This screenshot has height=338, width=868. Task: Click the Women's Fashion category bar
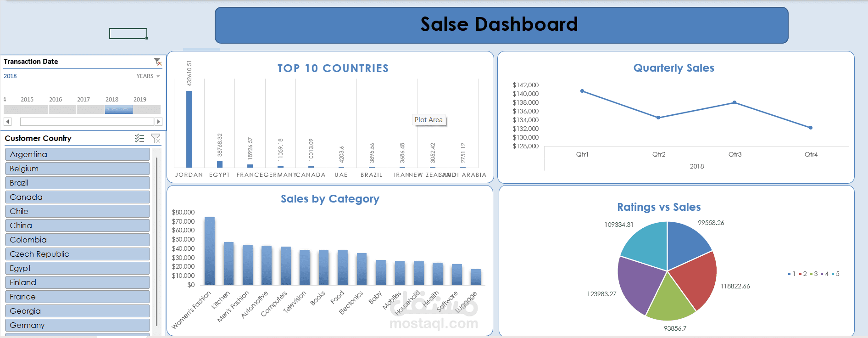[210, 251]
